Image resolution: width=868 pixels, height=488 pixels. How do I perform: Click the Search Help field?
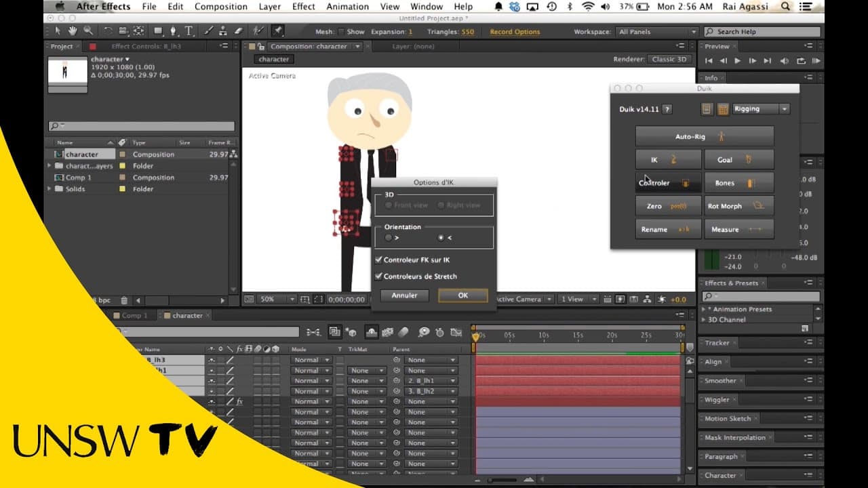[x=762, y=32]
